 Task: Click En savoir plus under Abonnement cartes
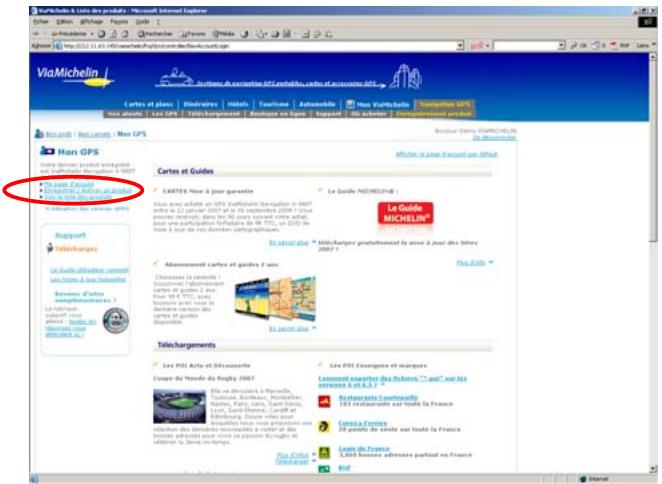289,328
